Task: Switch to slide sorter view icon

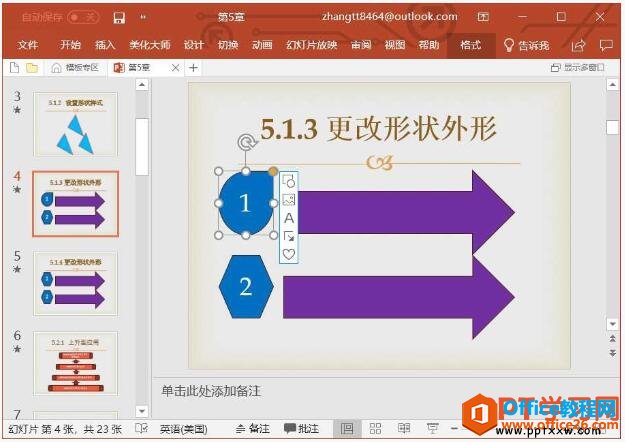Action: tap(375, 429)
